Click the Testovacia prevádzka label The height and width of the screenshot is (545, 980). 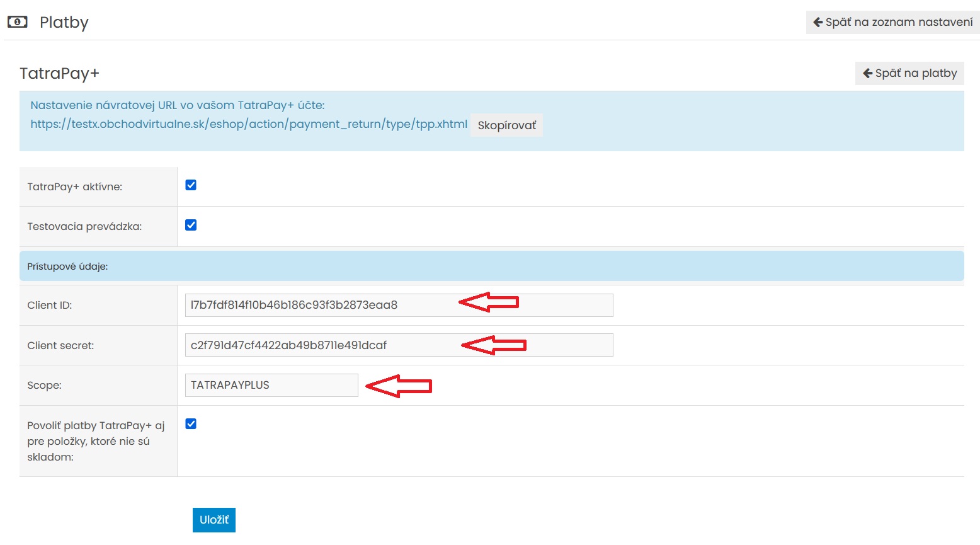click(84, 227)
